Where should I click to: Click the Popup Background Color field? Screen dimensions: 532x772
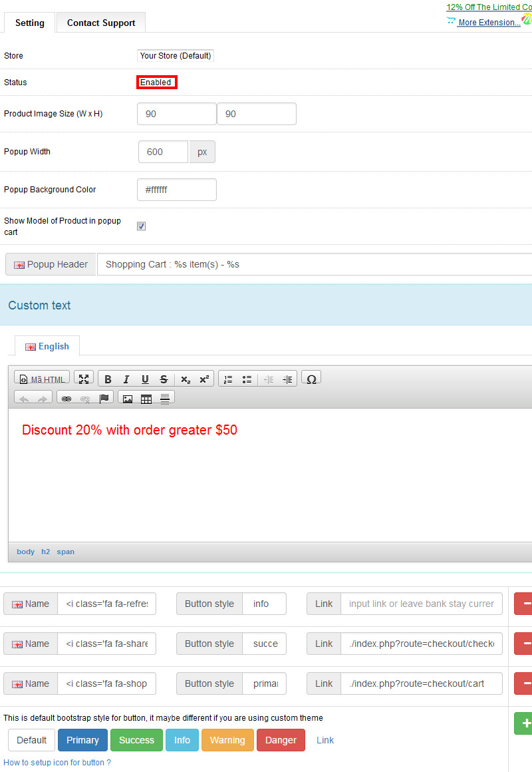[177, 190]
